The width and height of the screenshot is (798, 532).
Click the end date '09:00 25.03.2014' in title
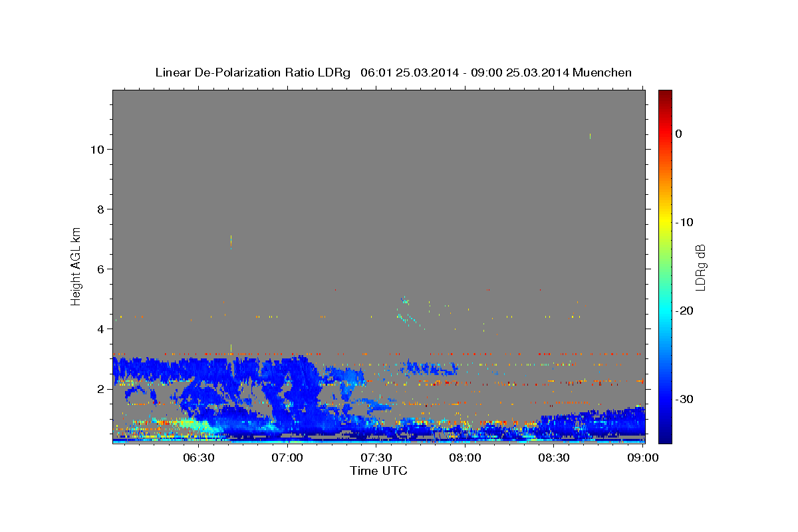click(521, 72)
